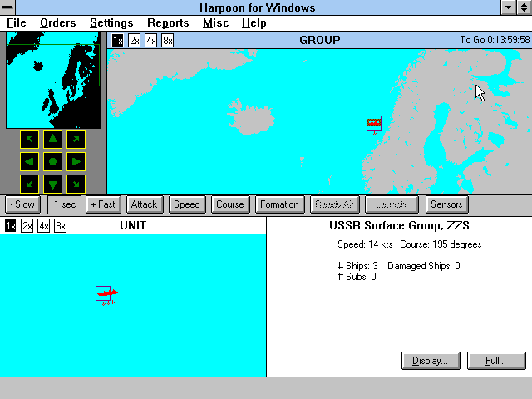Set Unit window zoom to 2x
This screenshot has width=532, height=399.
point(27,226)
